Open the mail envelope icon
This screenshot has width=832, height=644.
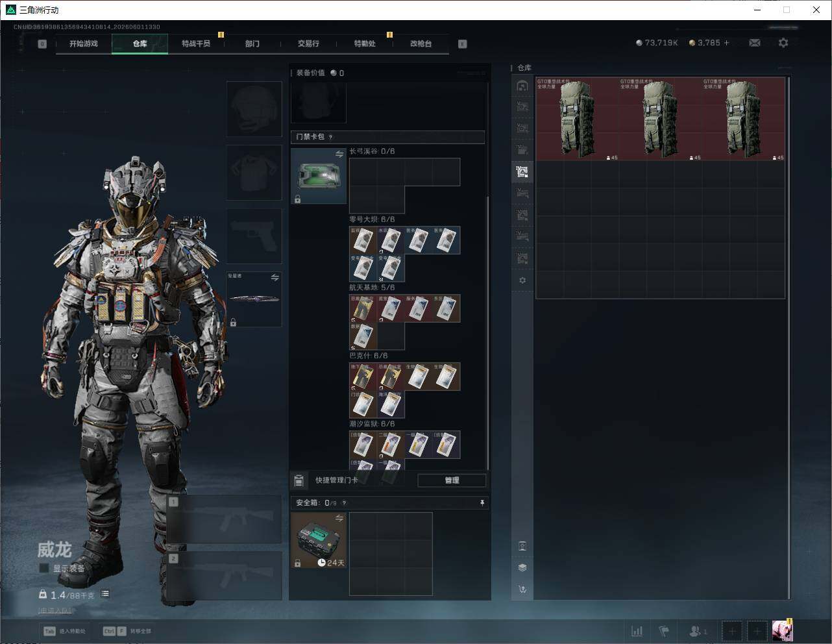755,43
